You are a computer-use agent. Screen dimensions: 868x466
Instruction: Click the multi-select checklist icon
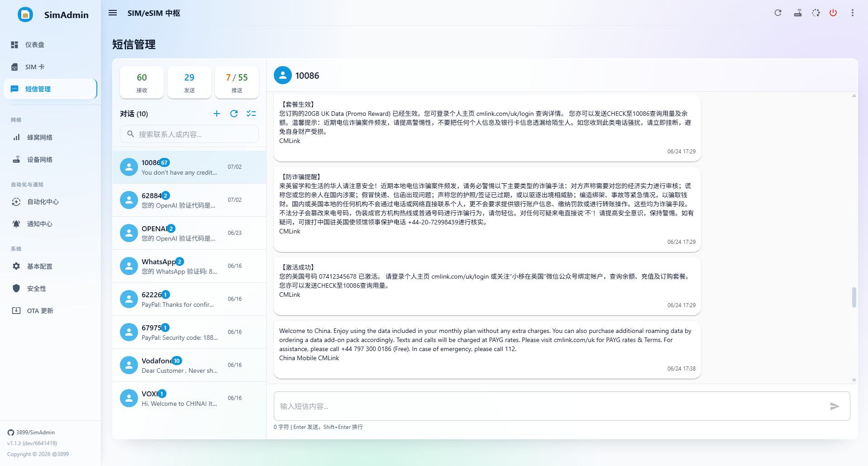click(x=251, y=114)
